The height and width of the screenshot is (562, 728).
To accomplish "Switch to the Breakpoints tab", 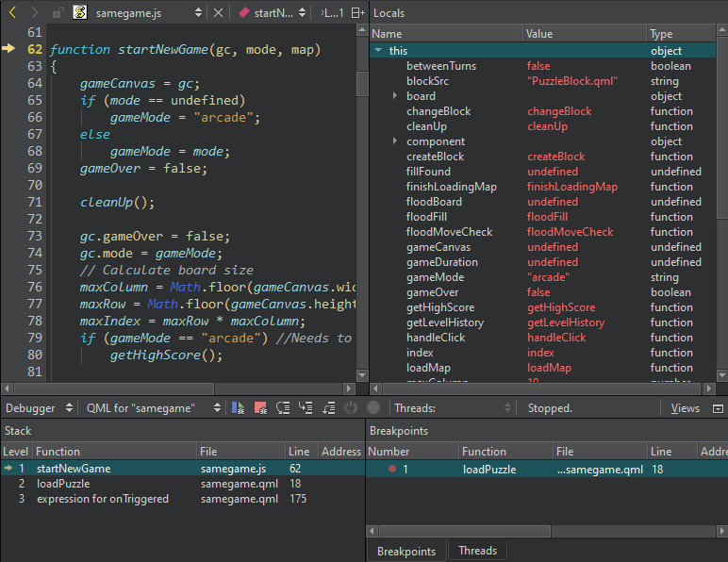I will (x=406, y=551).
